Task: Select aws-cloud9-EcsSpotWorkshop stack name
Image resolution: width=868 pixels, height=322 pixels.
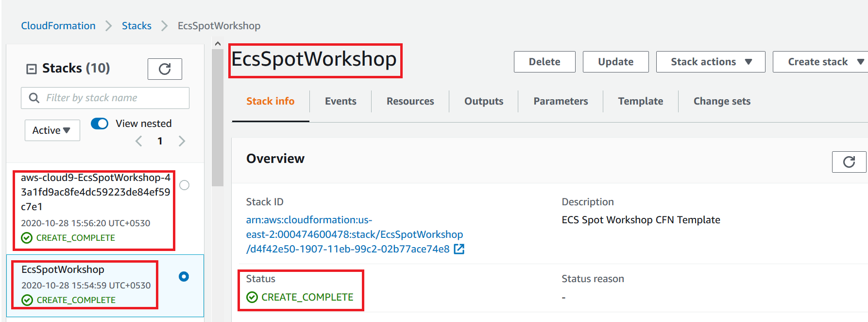Action: 96,192
